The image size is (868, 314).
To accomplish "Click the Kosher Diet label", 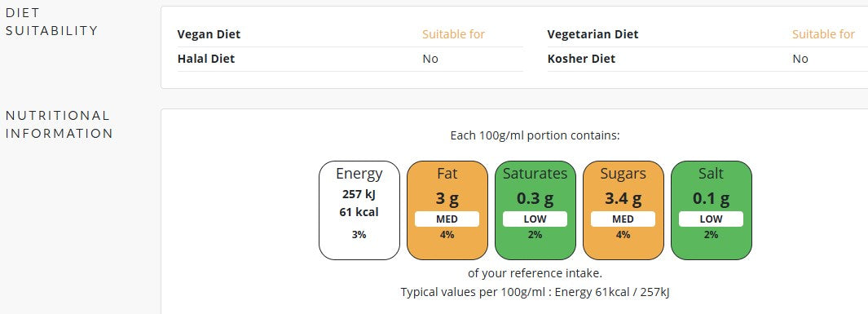I will pos(581,59).
